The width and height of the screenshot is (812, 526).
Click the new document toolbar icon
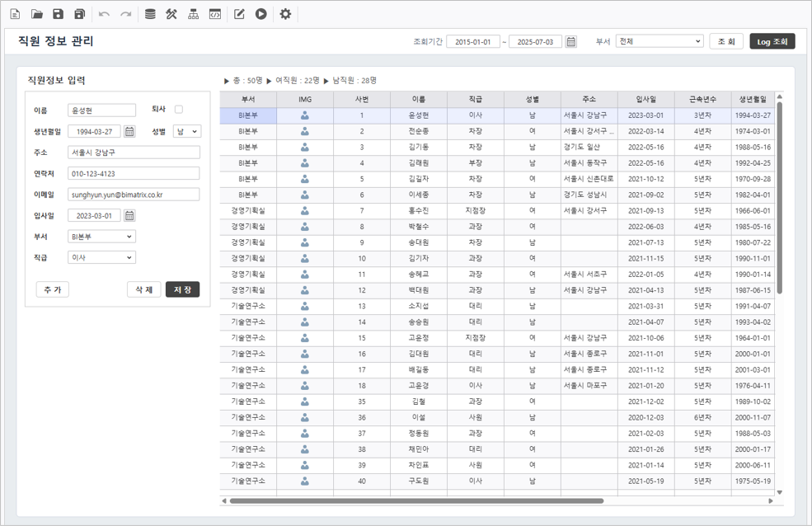click(15, 14)
